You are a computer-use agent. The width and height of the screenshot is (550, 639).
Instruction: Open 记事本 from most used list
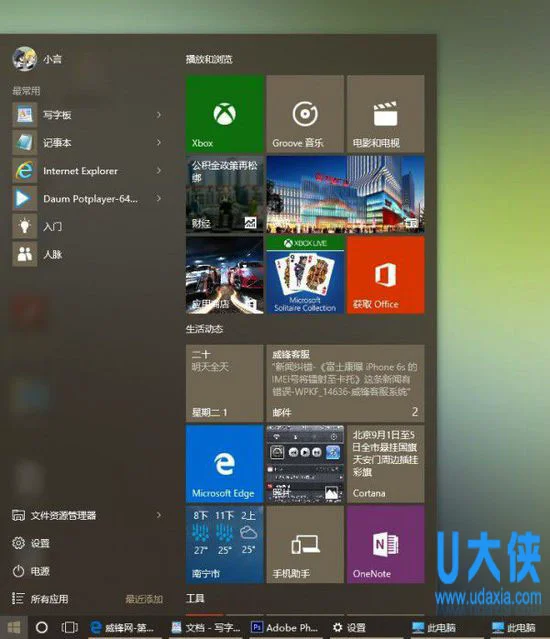click(90, 143)
